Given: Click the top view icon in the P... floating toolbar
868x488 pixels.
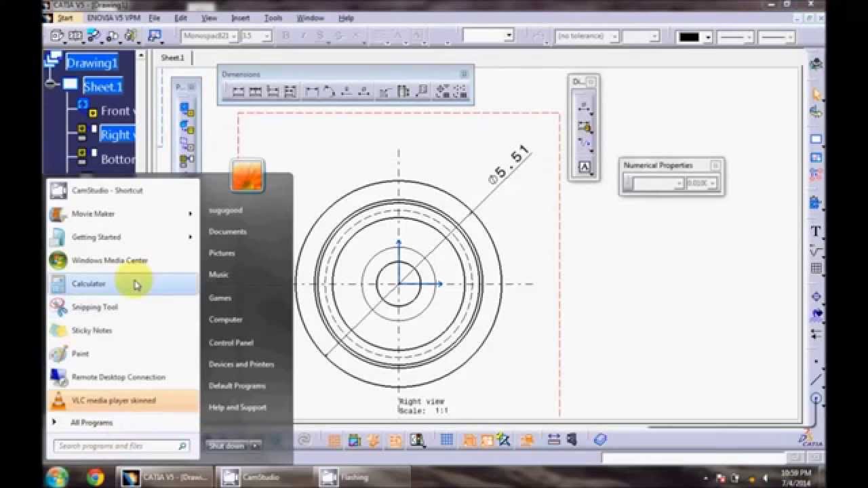Looking at the screenshot, I should tap(186, 108).
